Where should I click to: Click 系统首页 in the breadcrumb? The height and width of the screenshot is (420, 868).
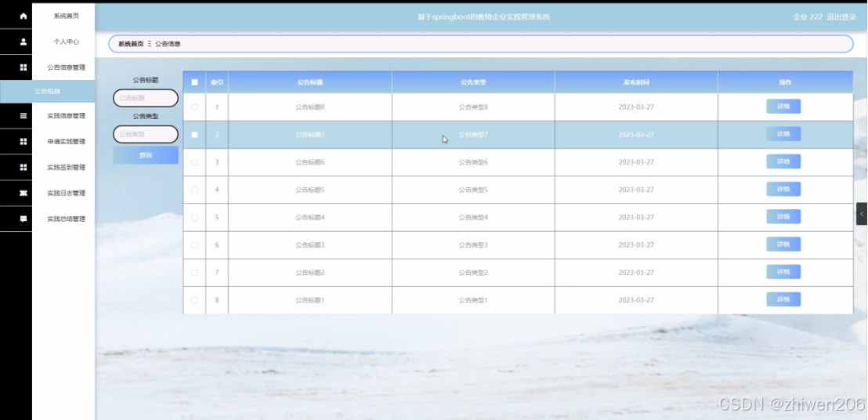point(131,44)
